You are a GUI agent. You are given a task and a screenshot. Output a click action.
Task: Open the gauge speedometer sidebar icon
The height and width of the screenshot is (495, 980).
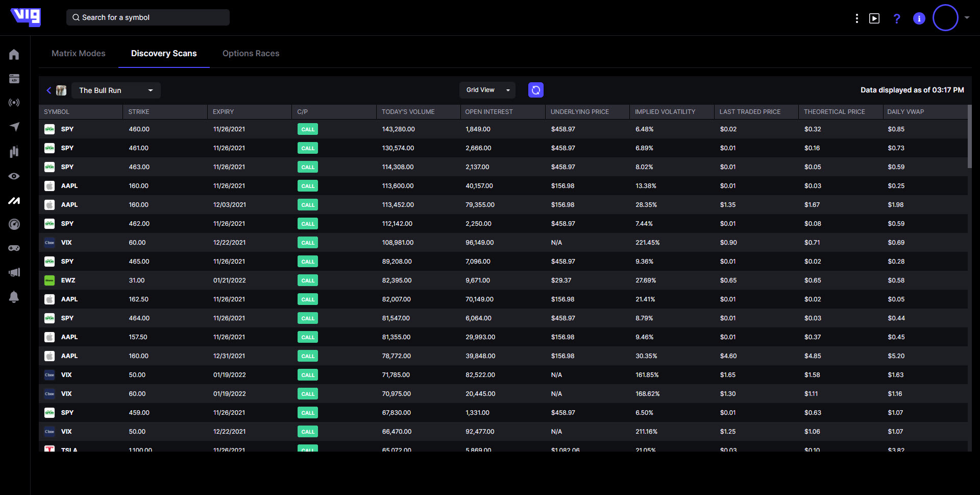[14, 224]
